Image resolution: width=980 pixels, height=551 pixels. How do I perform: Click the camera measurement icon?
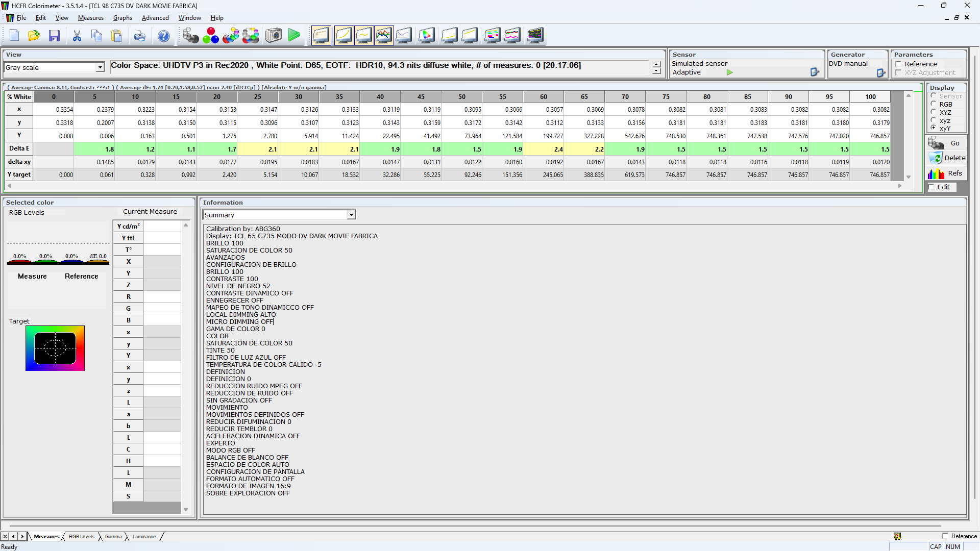pyautogui.click(x=274, y=35)
